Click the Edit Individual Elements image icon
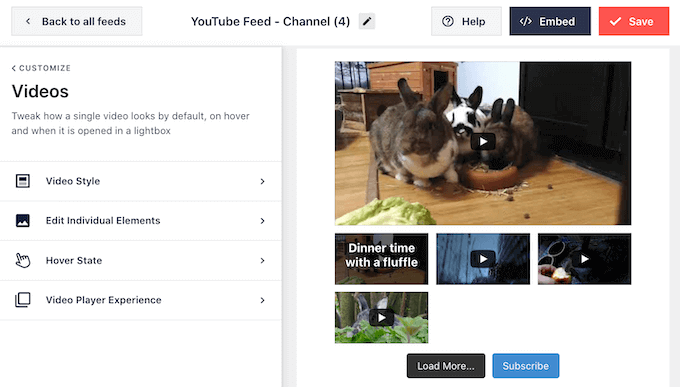The image size is (680, 387). pos(23,220)
